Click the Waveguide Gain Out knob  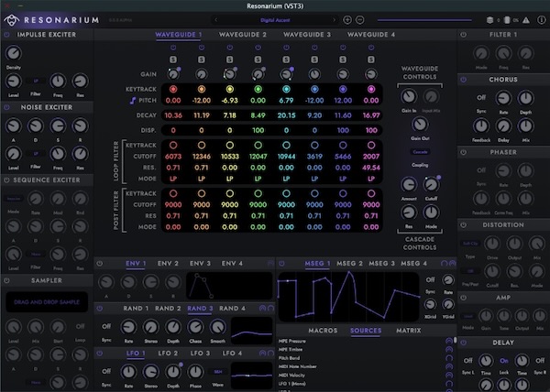420,124
